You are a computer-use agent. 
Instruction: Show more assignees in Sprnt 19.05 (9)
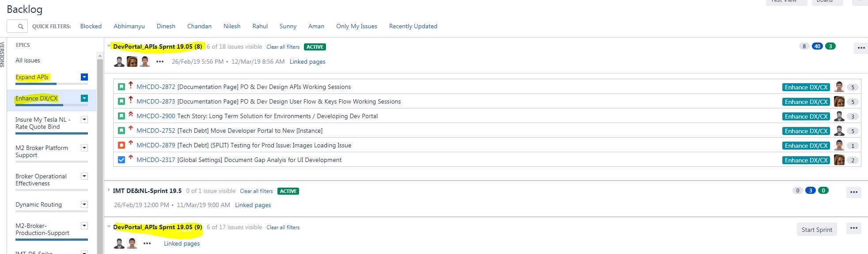(147, 243)
